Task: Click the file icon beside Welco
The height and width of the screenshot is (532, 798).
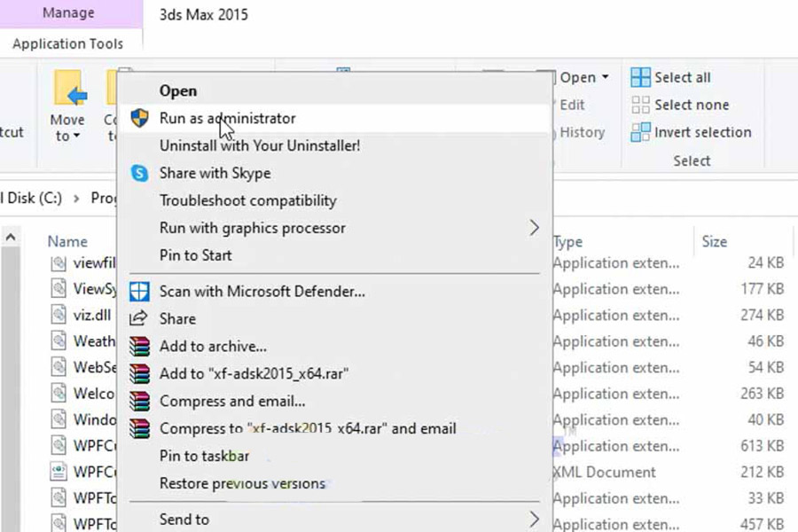Action: pyautogui.click(x=59, y=393)
